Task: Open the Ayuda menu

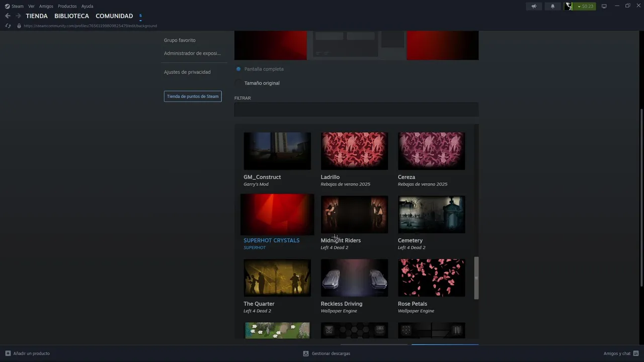Action: click(87, 6)
